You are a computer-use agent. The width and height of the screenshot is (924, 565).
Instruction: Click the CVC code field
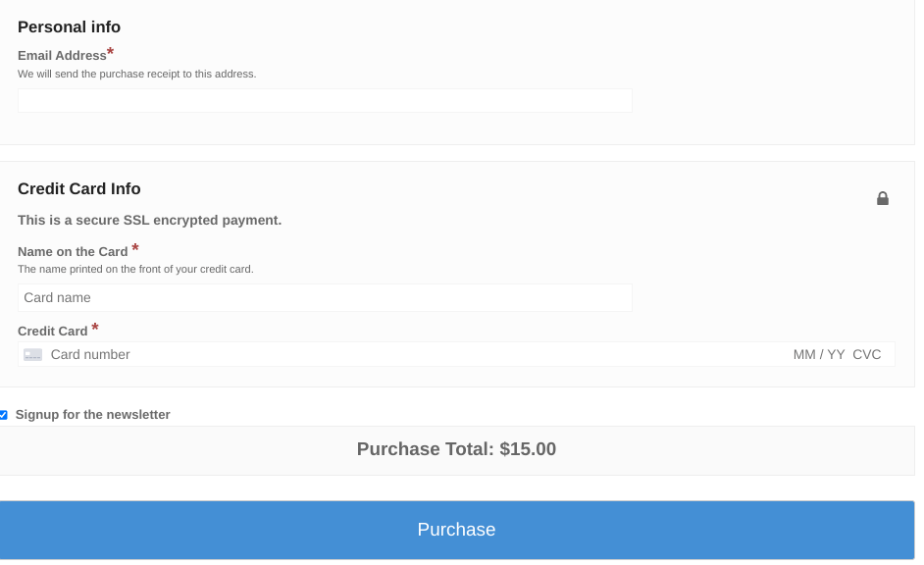[x=867, y=354]
